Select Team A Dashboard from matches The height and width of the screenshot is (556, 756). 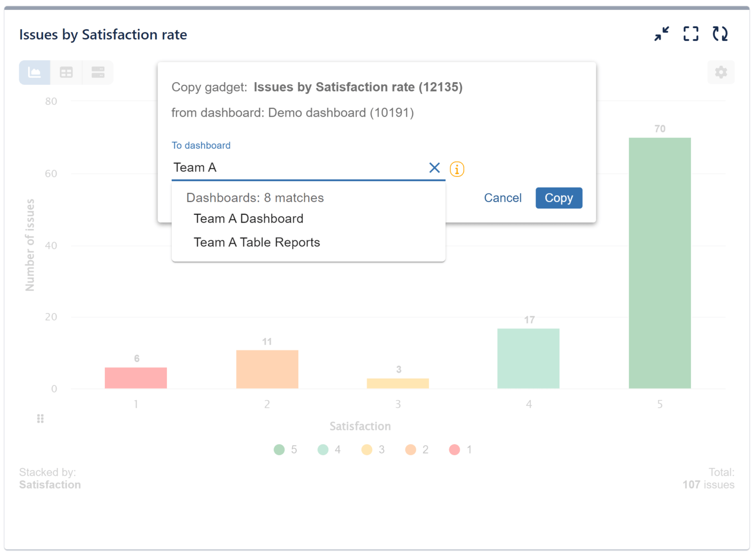[x=249, y=219]
